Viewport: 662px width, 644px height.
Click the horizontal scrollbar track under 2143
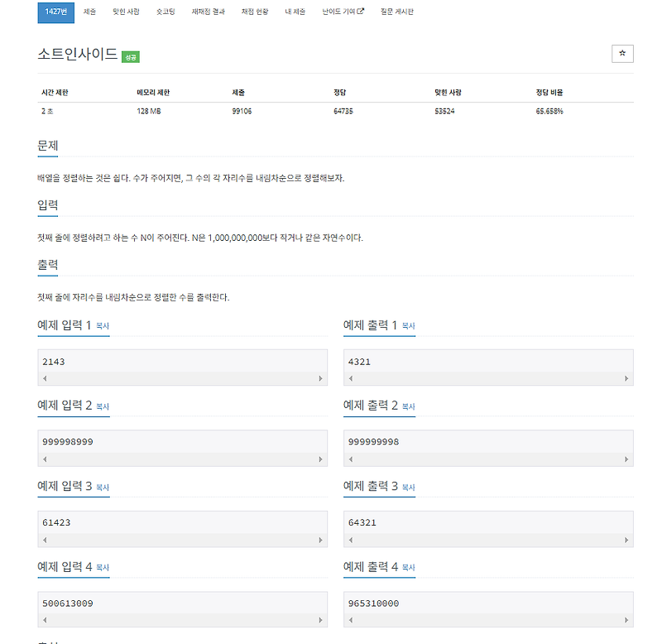point(182,378)
